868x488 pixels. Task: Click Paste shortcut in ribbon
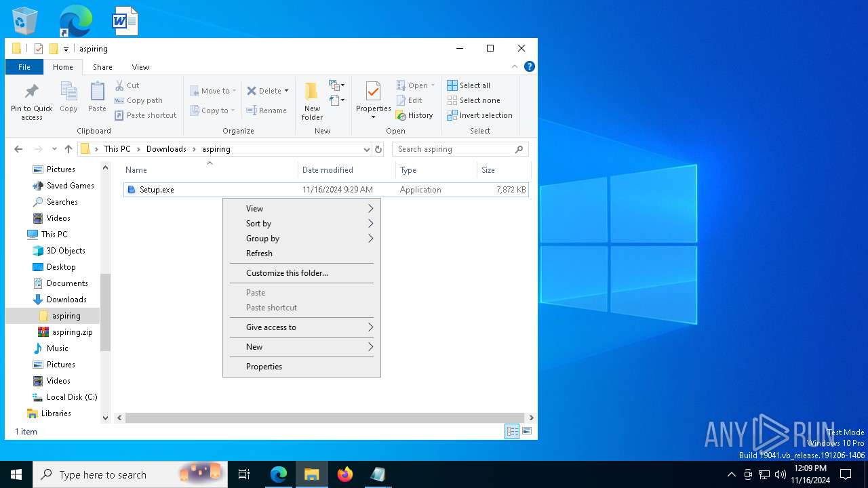[x=146, y=115]
